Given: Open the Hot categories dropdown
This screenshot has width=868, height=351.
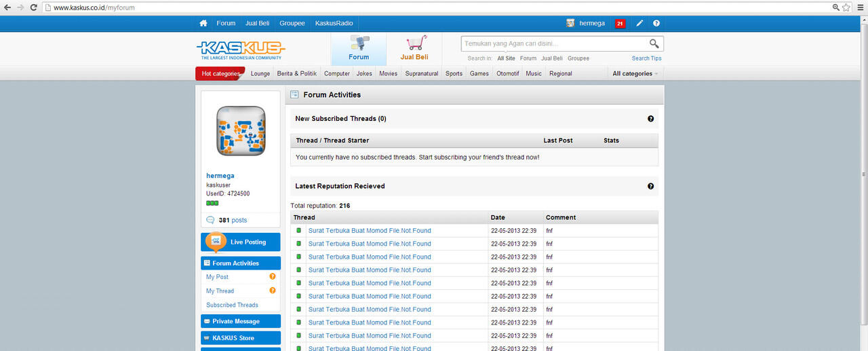Looking at the screenshot, I should pyautogui.click(x=221, y=73).
